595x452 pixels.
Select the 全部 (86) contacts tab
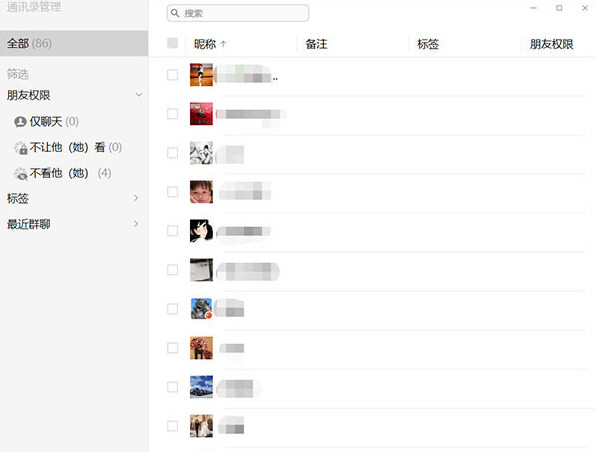tap(74, 43)
